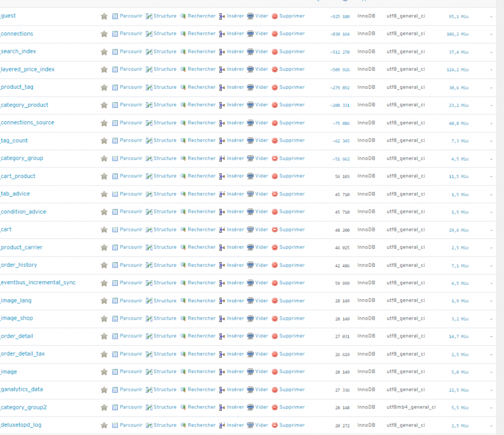
Task: Star the image_shop table
Action: [104, 319]
